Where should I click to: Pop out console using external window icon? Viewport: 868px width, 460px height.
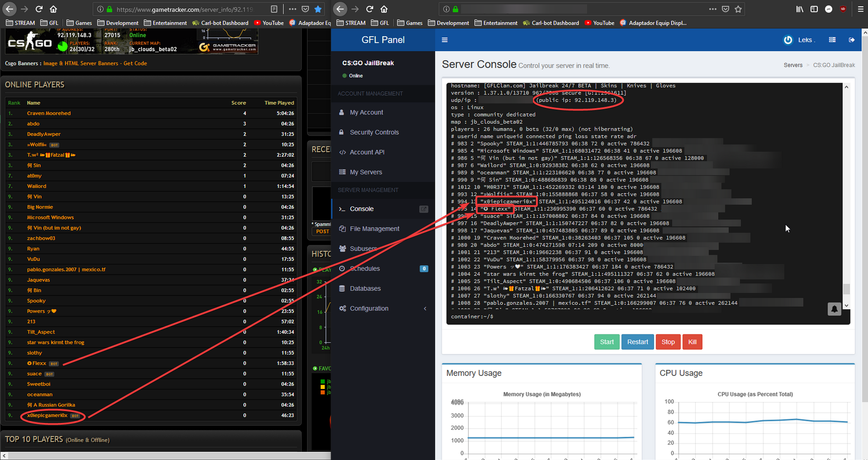[x=423, y=209]
